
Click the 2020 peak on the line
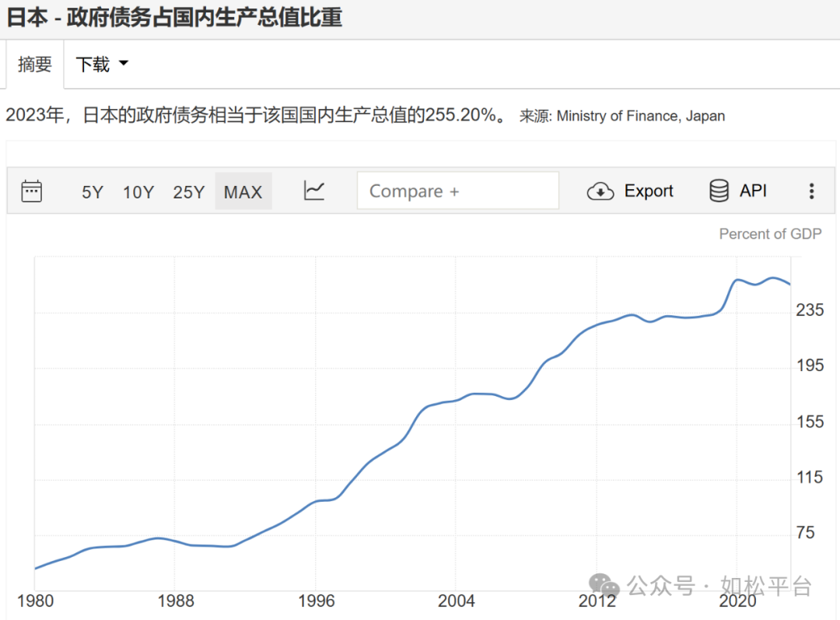(737, 280)
